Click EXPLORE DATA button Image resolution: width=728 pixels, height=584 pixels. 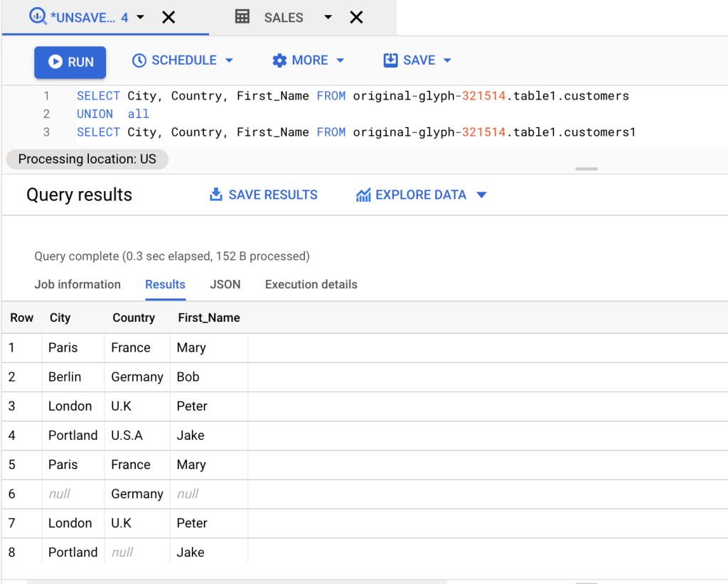click(x=421, y=195)
